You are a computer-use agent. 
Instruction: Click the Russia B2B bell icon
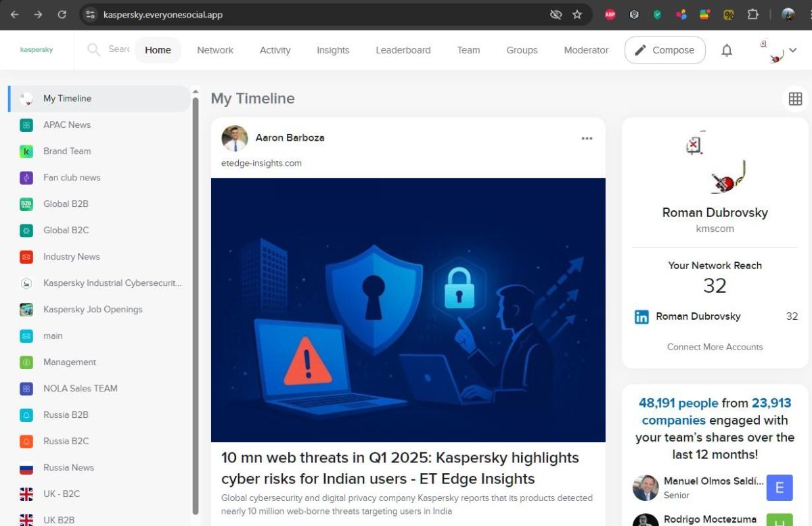point(26,415)
